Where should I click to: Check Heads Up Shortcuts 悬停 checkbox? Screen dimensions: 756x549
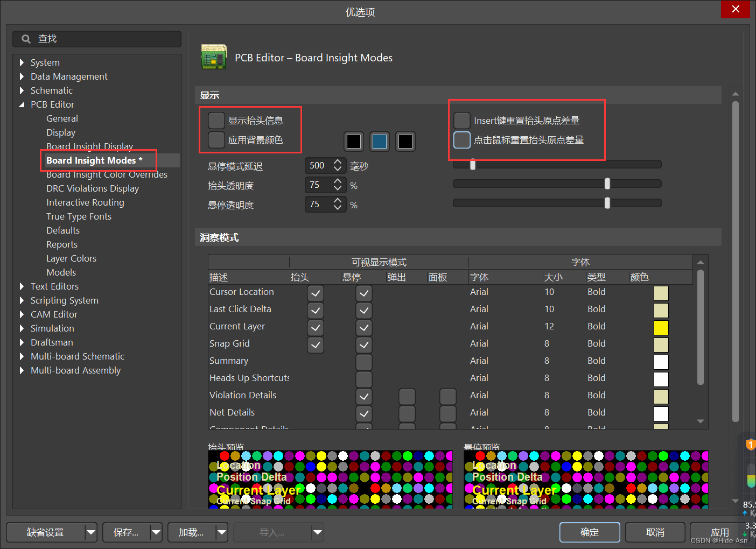point(364,379)
